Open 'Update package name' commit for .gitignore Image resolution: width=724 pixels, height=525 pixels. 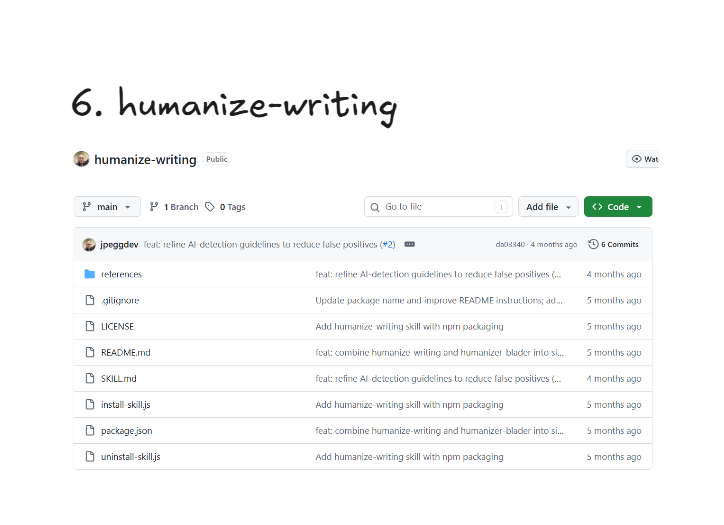pyautogui.click(x=439, y=301)
